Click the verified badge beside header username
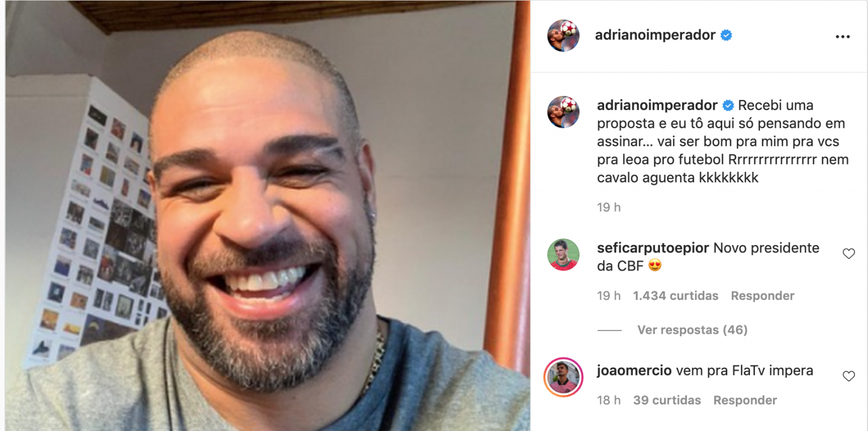Viewport: 868px width, 431px height. [727, 35]
